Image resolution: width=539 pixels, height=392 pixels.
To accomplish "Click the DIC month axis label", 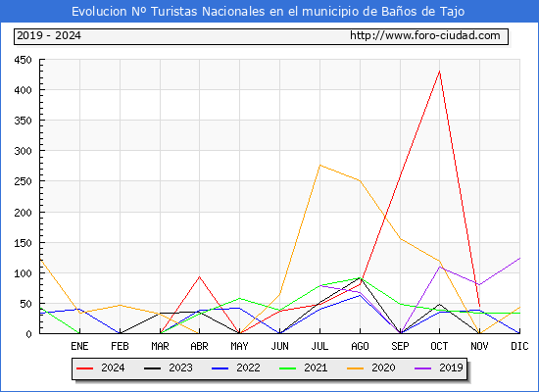I will (519, 346).
